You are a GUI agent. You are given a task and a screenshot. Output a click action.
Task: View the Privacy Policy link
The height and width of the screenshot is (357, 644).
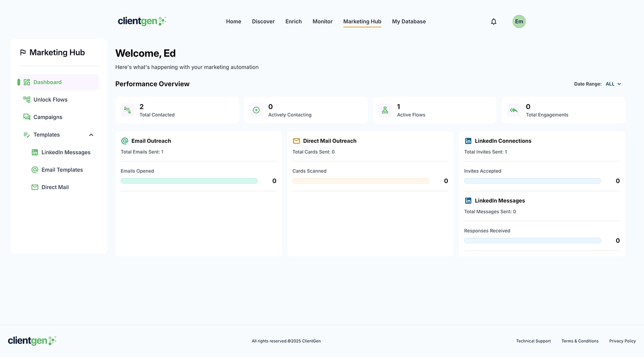click(x=622, y=341)
